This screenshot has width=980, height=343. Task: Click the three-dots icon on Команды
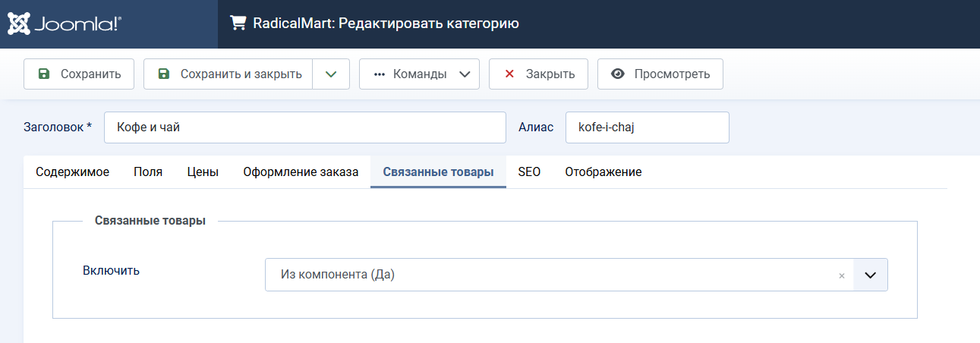pyautogui.click(x=380, y=74)
